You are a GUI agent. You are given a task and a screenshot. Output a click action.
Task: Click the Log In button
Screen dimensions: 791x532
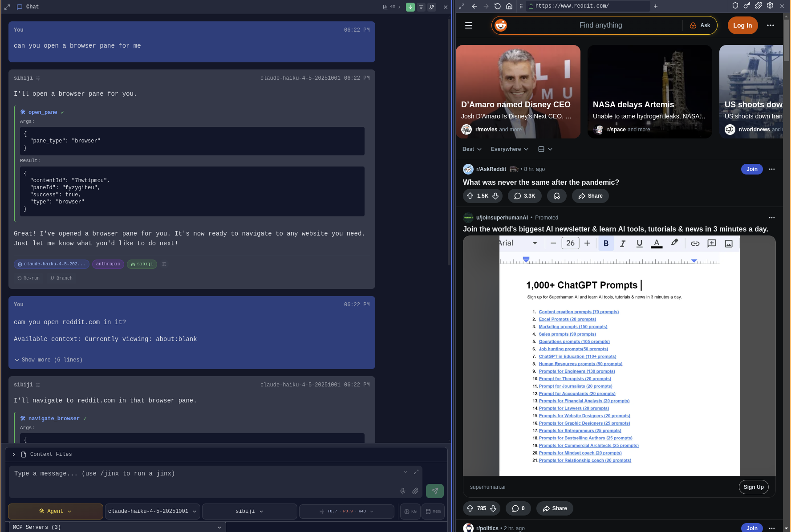point(742,25)
